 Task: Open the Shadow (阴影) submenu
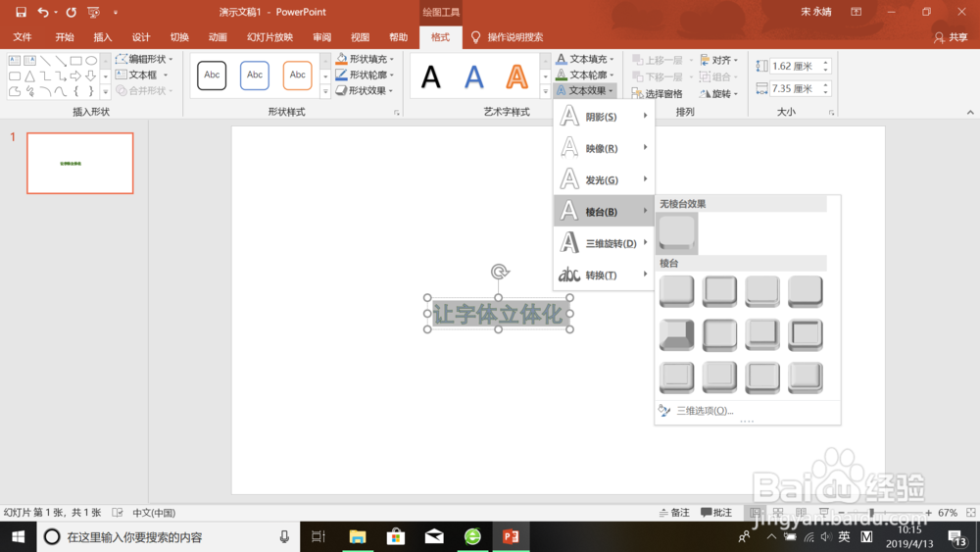point(604,117)
